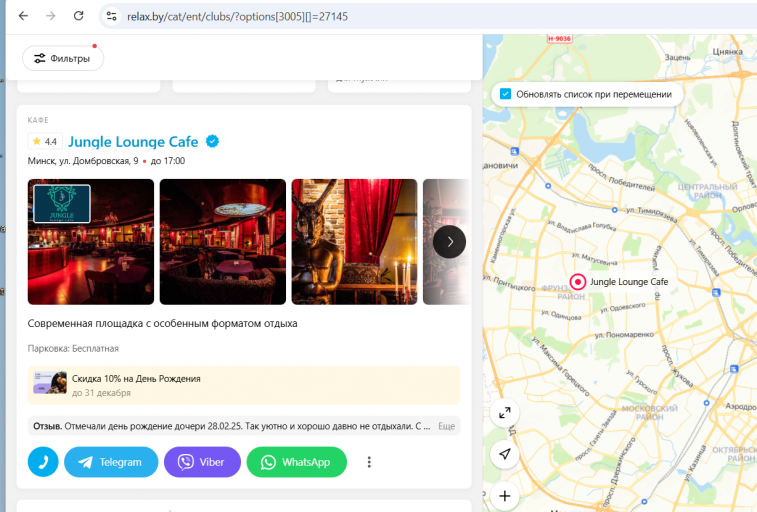
Task: Click the Jungle logo overlay on photo
Action: (62, 204)
